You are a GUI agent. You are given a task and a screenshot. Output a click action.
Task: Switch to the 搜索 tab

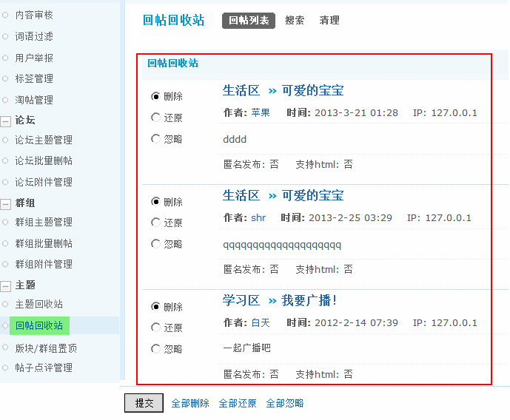pyautogui.click(x=295, y=21)
